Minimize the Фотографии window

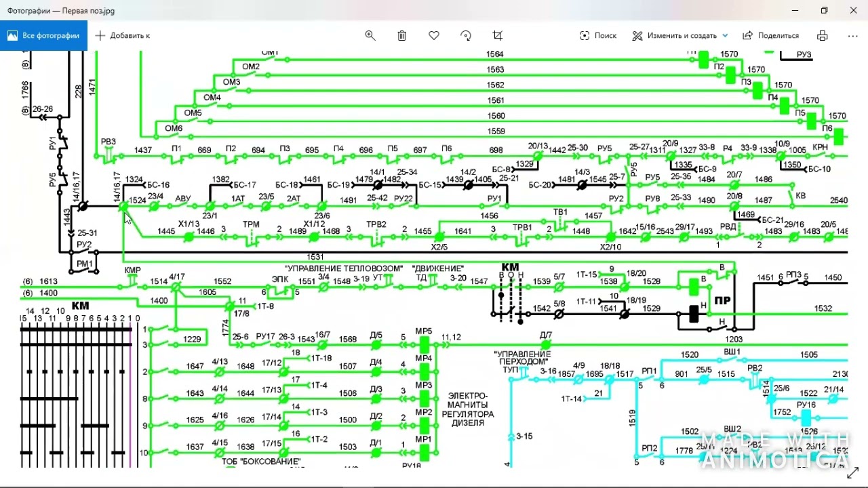[x=794, y=10]
